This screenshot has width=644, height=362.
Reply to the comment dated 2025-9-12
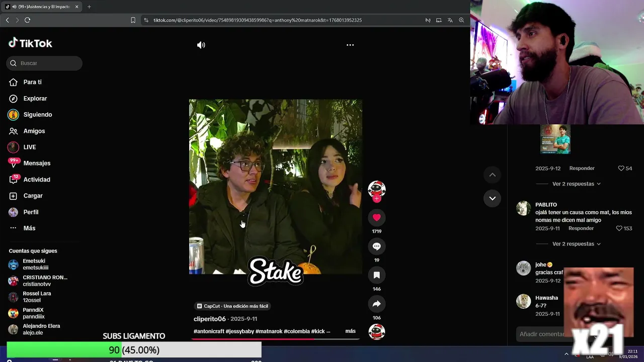click(x=582, y=168)
